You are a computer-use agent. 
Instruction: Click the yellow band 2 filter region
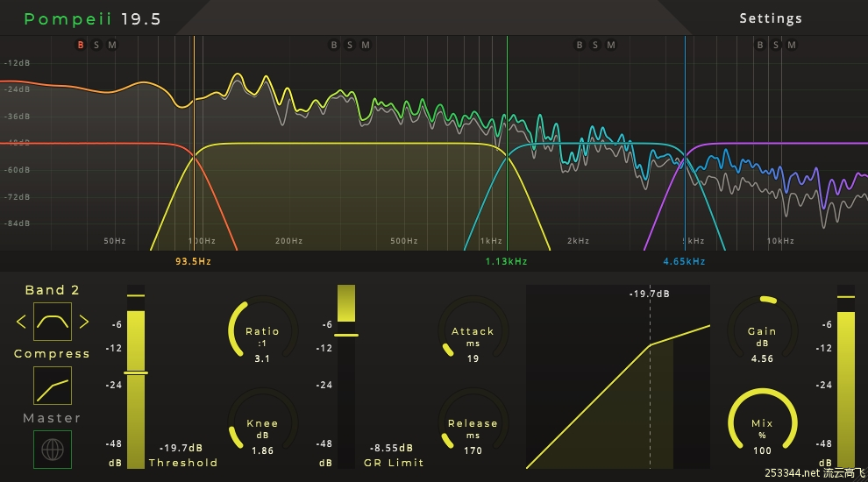(349, 196)
